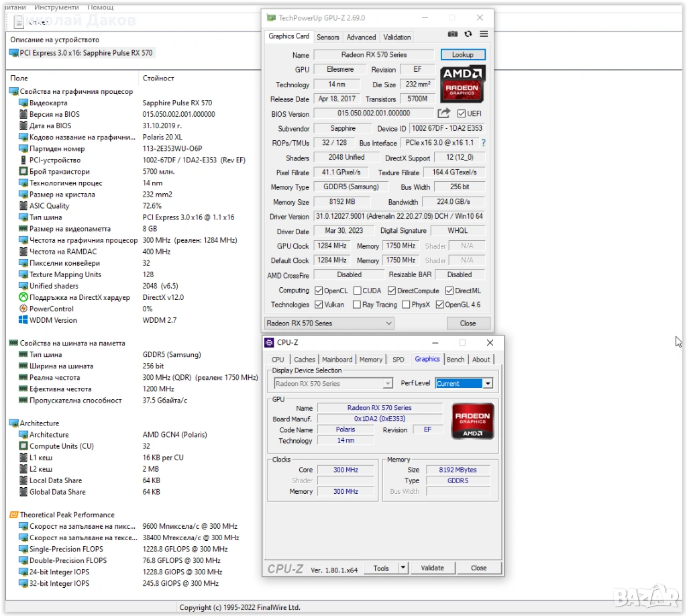Select the ASIC Quality row
Screen dimensions: 687x616
pyautogui.click(x=49, y=206)
